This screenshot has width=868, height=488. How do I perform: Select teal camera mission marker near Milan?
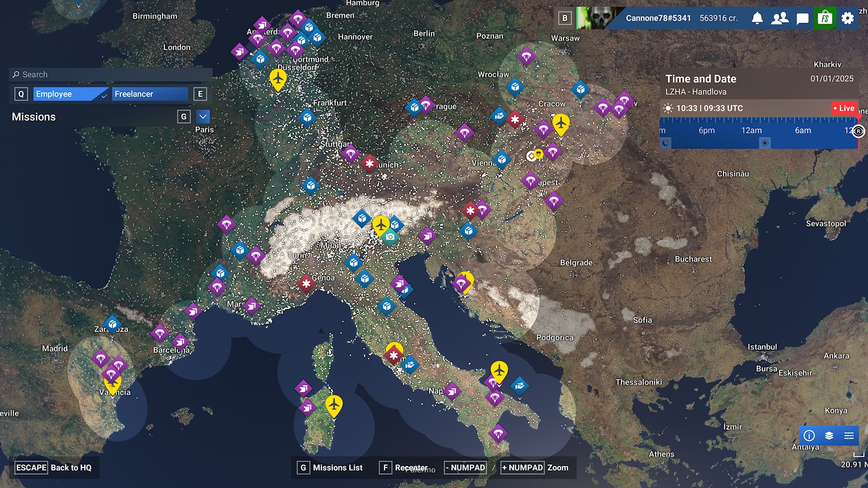coord(390,237)
